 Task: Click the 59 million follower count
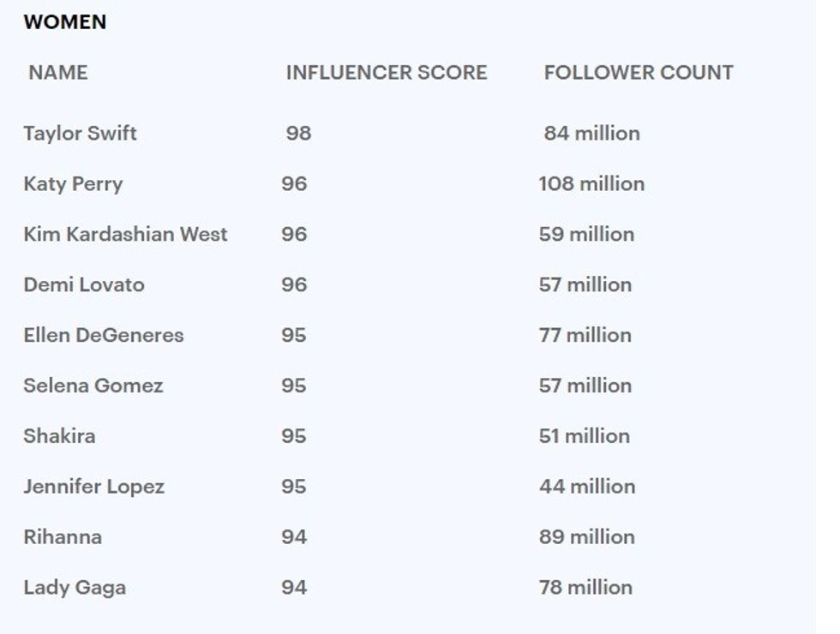pyautogui.click(x=586, y=235)
